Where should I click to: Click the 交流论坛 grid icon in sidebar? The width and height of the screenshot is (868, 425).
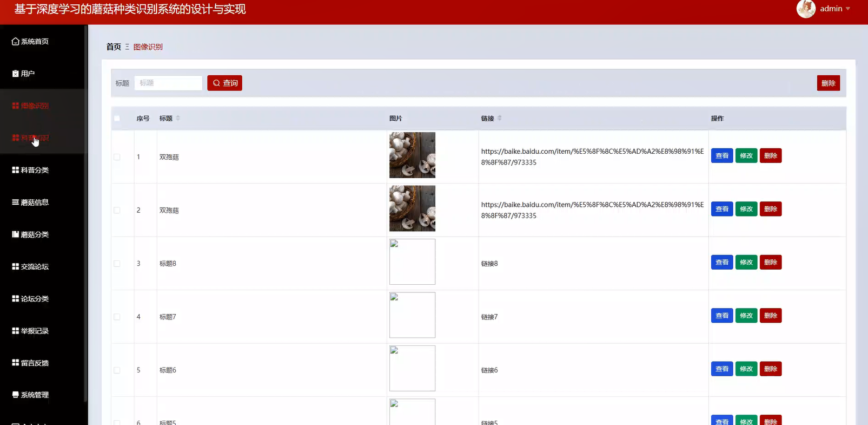point(15,266)
